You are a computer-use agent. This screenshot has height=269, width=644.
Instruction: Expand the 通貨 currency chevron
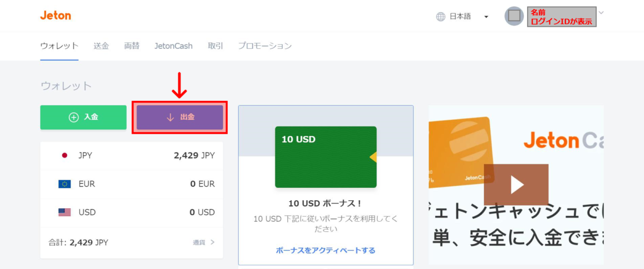[x=213, y=242]
